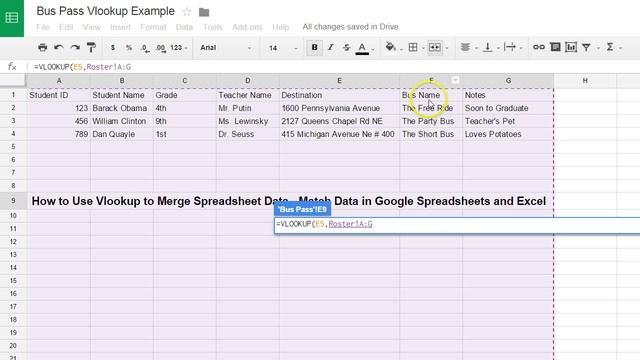Open the Insert menu
This screenshot has height=360, width=640.
tap(120, 27)
